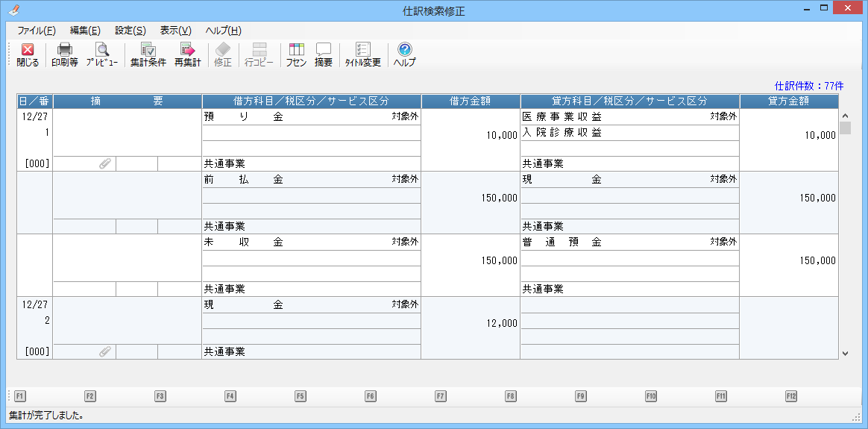Open the 設定(S) menu
868x429 pixels.
pos(130,31)
